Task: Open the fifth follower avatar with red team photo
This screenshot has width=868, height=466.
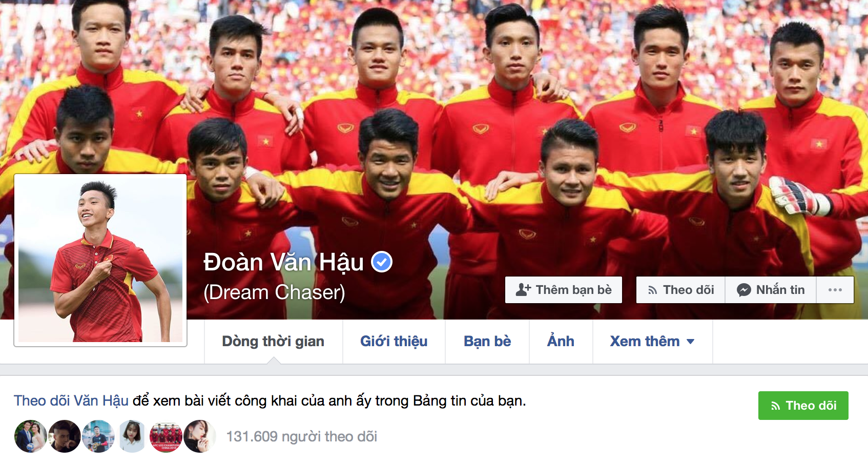Action: pyautogui.click(x=166, y=436)
